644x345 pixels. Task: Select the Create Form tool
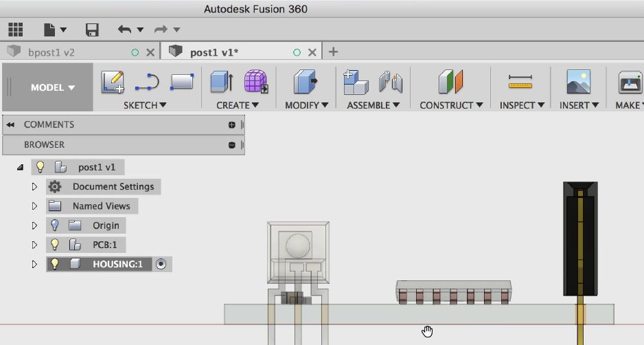tap(256, 81)
